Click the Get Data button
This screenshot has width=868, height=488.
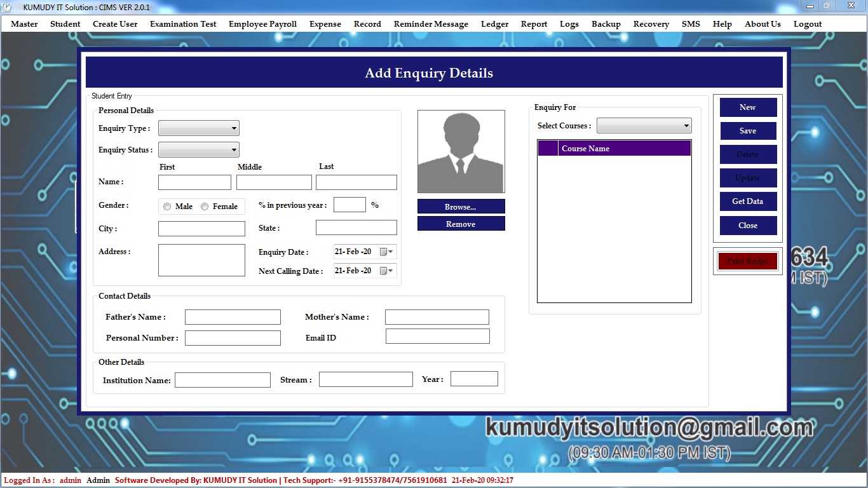point(748,201)
